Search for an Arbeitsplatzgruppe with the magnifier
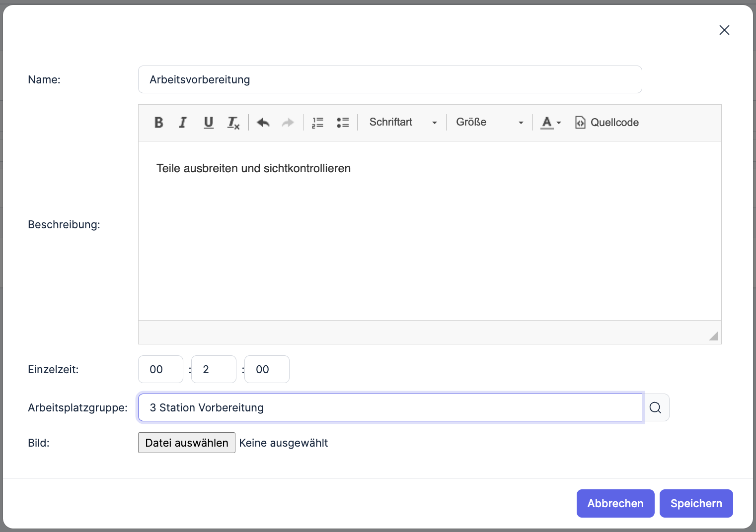The width and height of the screenshot is (756, 532). pyautogui.click(x=656, y=407)
